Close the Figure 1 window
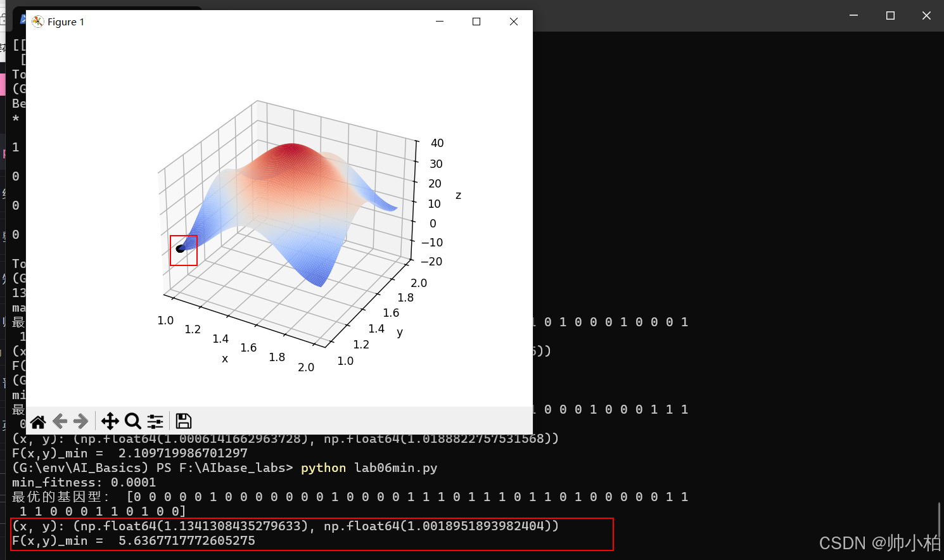 point(514,22)
